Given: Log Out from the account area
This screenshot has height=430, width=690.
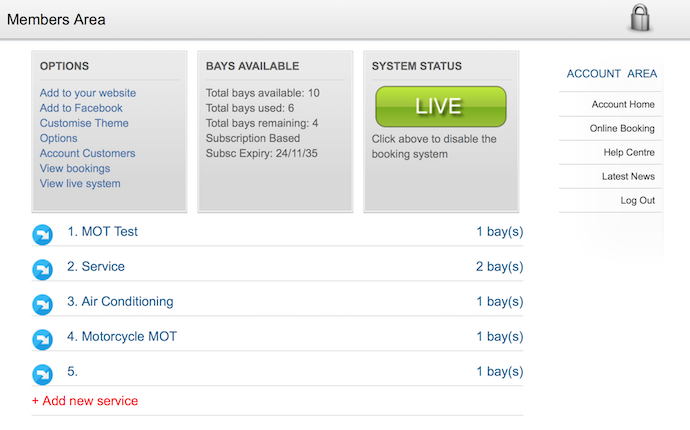Looking at the screenshot, I should (x=637, y=200).
